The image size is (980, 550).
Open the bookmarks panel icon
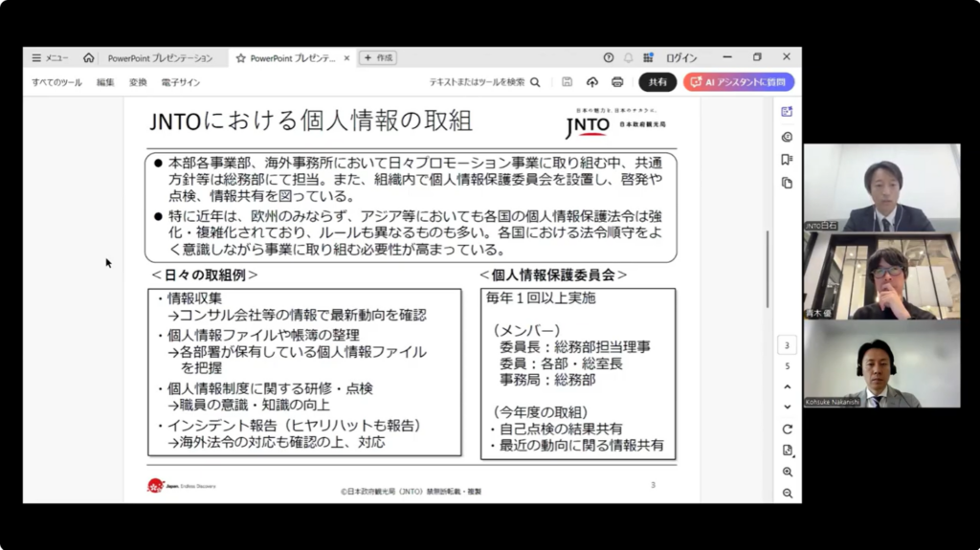787,159
